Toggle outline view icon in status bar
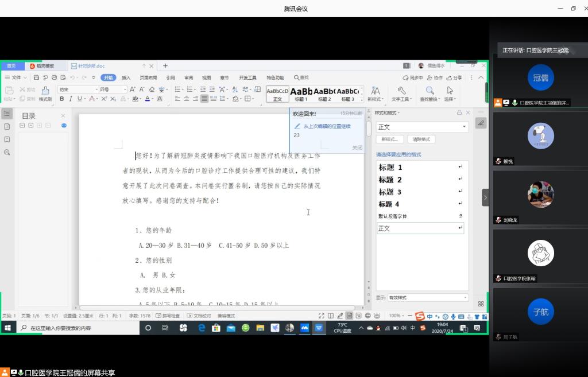588x377 pixels. click(358, 316)
